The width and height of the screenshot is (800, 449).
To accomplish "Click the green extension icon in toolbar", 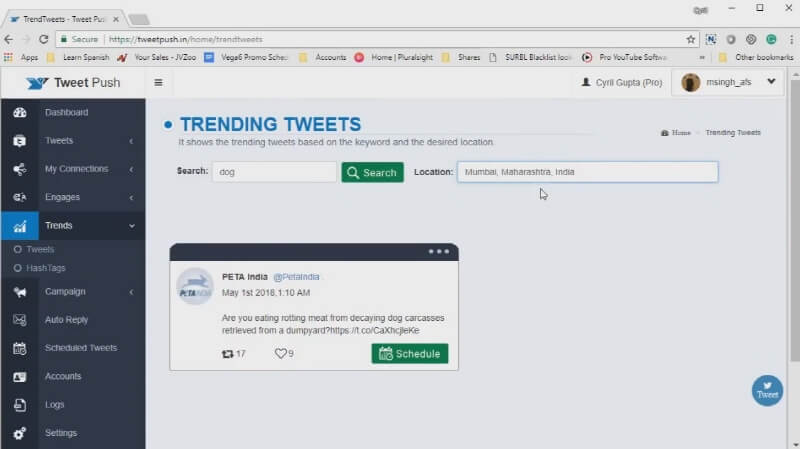I will [x=771, y=39].
